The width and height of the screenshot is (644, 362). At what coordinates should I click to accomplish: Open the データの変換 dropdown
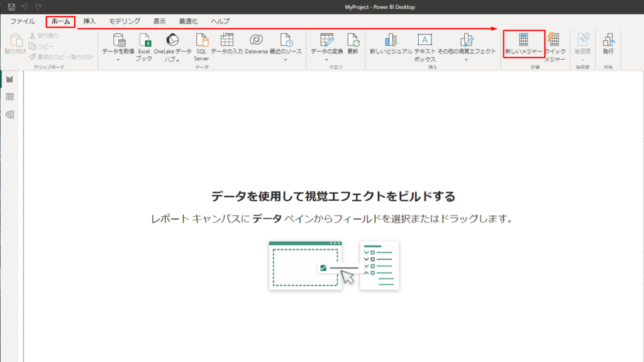pos(326,60)
